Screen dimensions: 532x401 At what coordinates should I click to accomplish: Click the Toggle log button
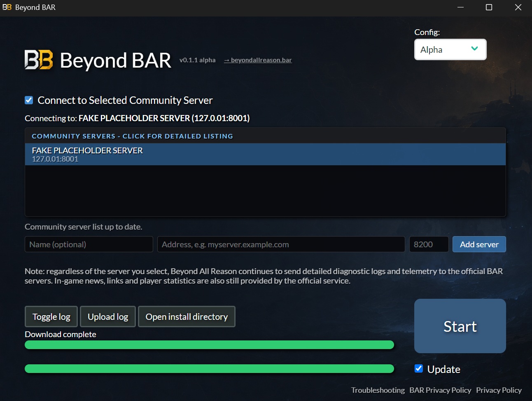point(51,317)
